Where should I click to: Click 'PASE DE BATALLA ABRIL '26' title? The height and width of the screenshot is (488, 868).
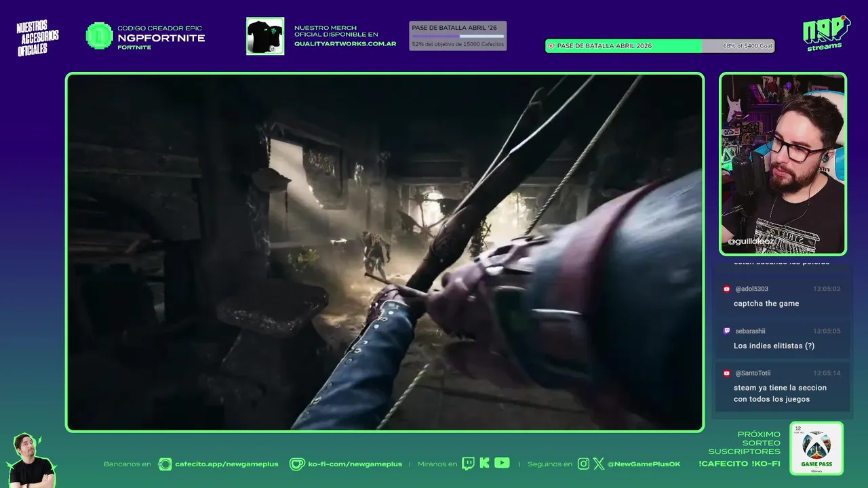pos(454,28)
